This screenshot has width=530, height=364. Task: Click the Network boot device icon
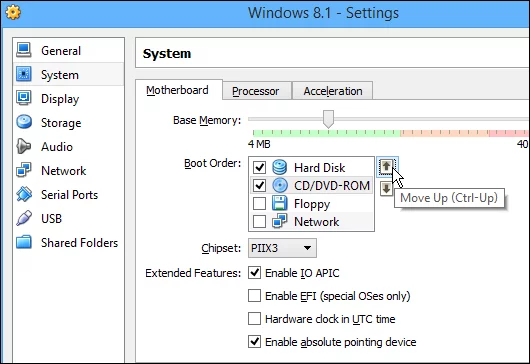pos(280,221)
